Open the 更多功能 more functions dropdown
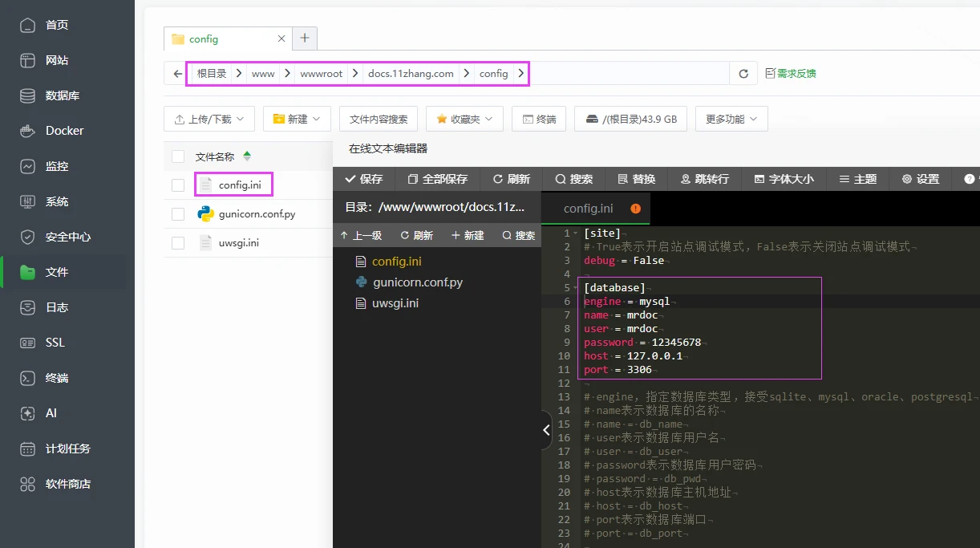Viewport: 980px width, 548px height. click(731, 119)
